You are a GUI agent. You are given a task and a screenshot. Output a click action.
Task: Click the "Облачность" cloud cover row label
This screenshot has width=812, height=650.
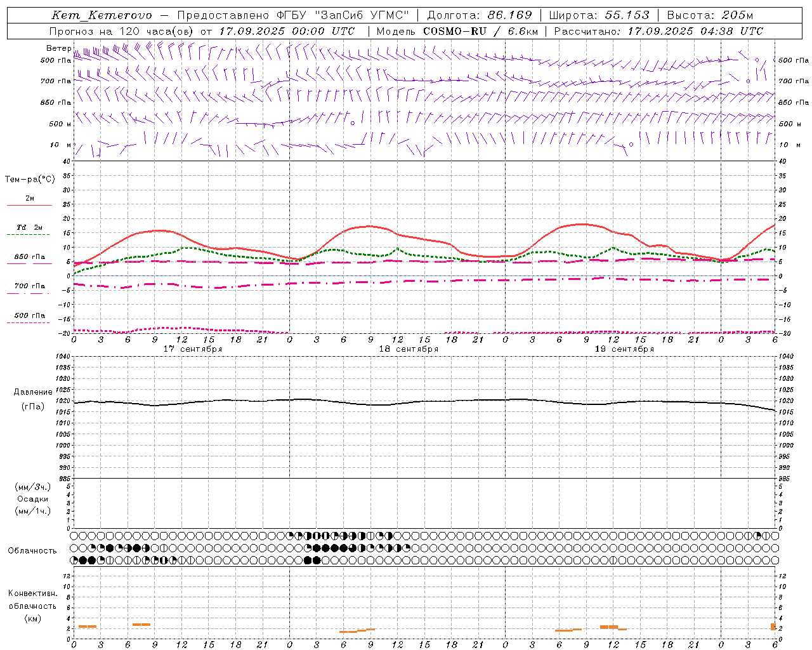32,550
